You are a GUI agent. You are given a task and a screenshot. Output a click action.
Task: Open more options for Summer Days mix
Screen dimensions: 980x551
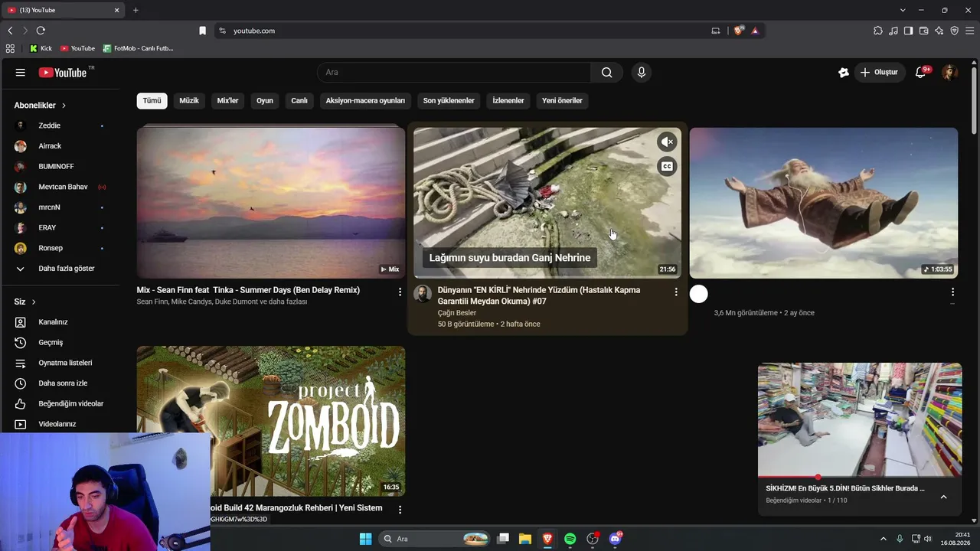pyautogui.click(x=400, y=292)
